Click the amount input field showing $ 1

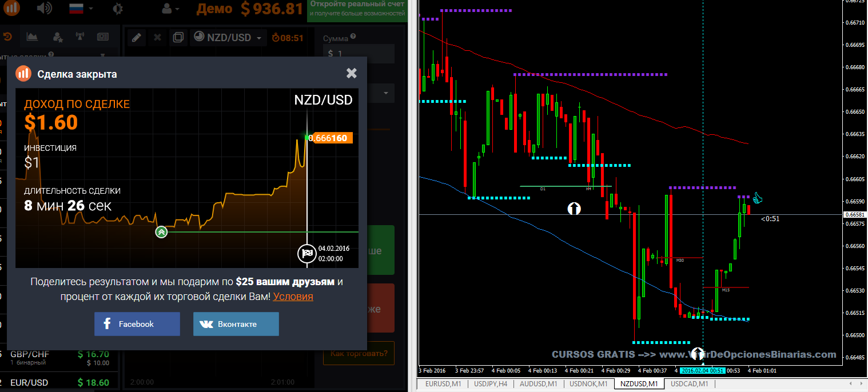coord(359,53)
